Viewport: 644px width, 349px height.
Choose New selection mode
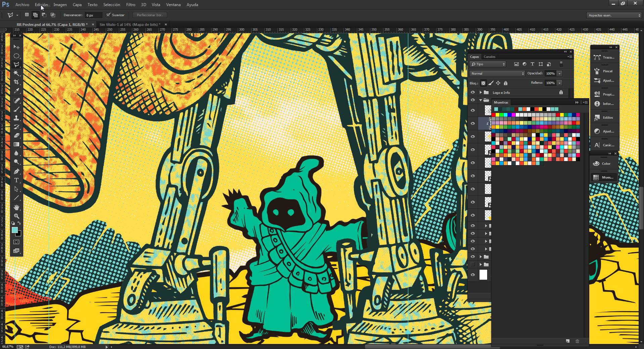pos(27,15)
